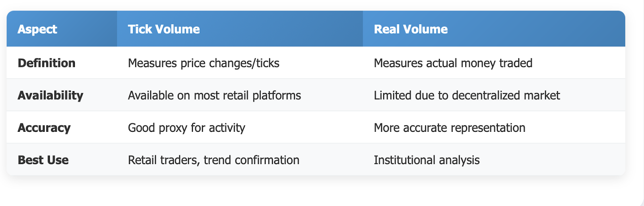Image resolution: width=644 pixels, height=206 pixels.
Task: Click 'Measures actual money traded' cell
Action: tap(453, 63)
